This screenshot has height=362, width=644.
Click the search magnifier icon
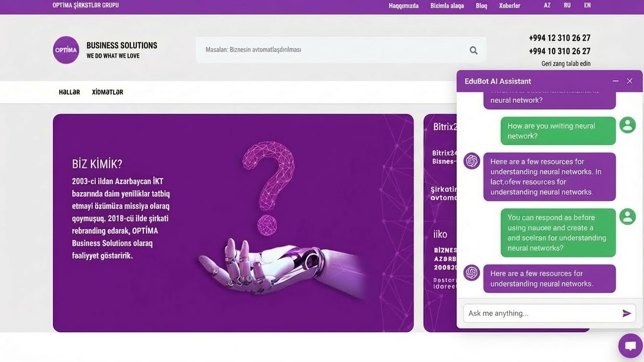pos(473,49)
